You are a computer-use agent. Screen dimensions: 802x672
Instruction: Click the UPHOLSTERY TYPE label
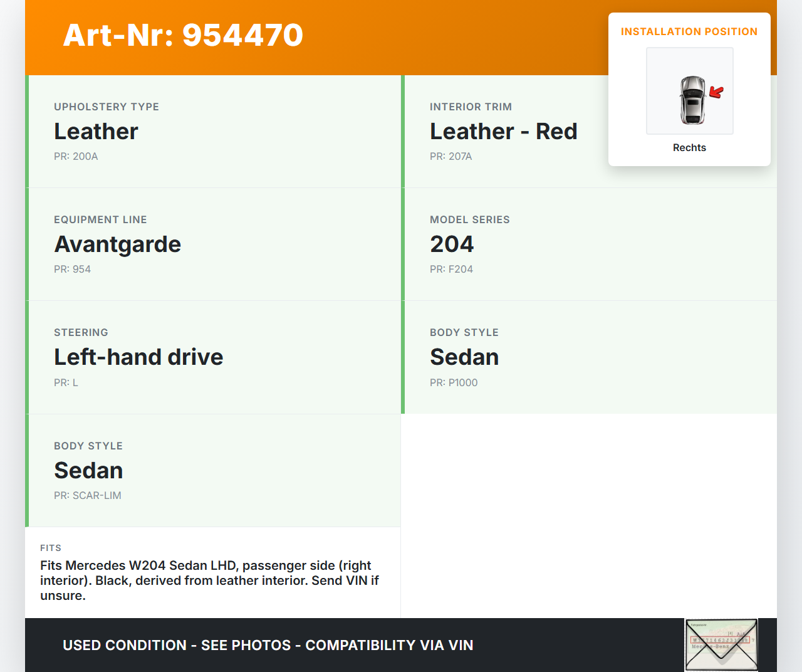click(x=107, y=107)
